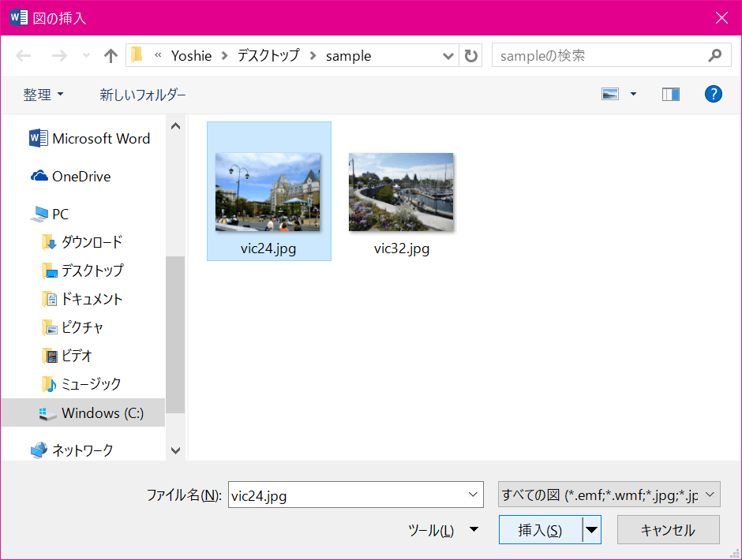Open the 整理 menu

pyautogui.click(x=43, y=95)
